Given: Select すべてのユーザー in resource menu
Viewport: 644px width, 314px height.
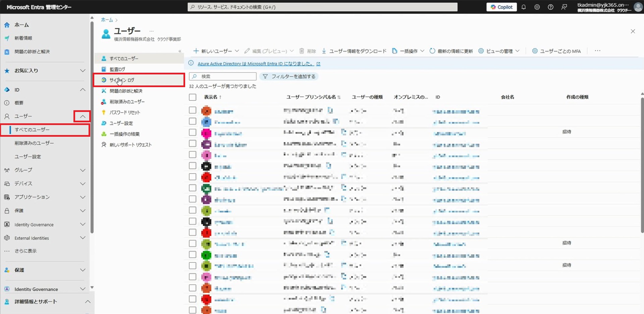Looking at the screenshot, I should [x=139, y=59].
